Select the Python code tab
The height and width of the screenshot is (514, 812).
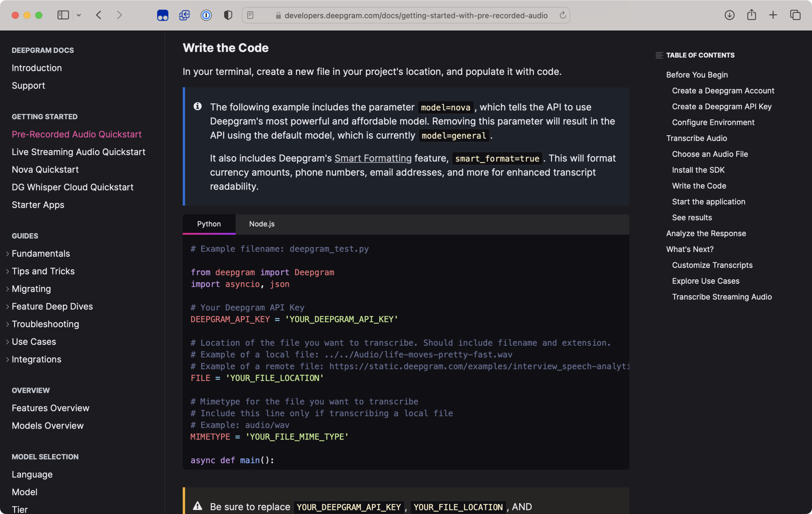209,224
